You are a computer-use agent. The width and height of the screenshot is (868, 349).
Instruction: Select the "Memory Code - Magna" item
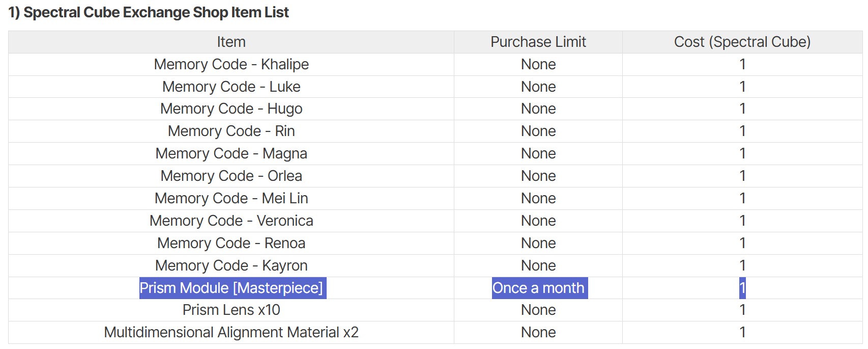point(231,153)
